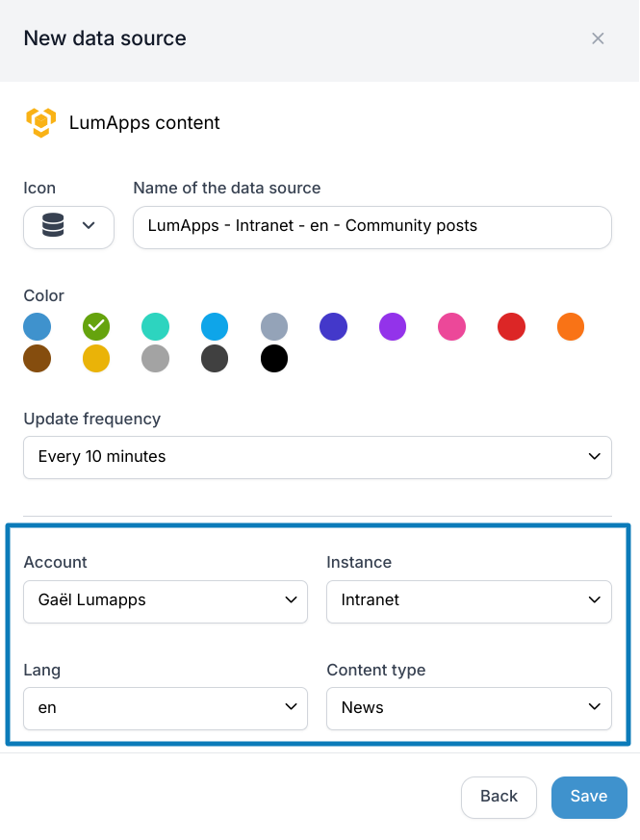Click the Back button
The width and height of the screenshot is (640, 840).
[x=499, y=797]
